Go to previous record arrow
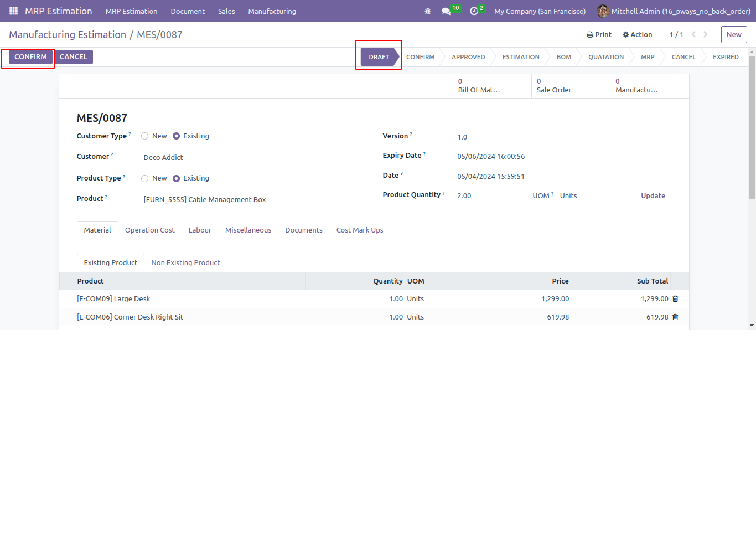The height and width of the screenshot is (546, 756). point(693,34)
